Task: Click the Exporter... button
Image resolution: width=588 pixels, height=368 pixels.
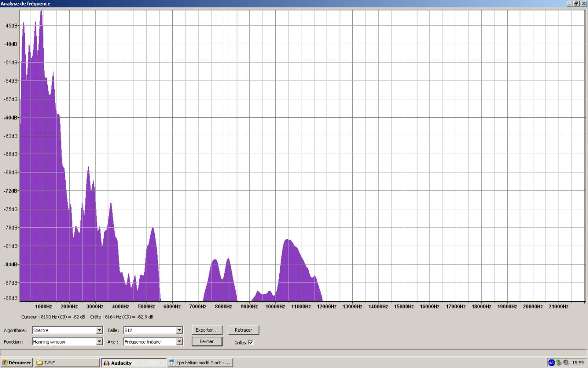Action: (x=207, y=330)
